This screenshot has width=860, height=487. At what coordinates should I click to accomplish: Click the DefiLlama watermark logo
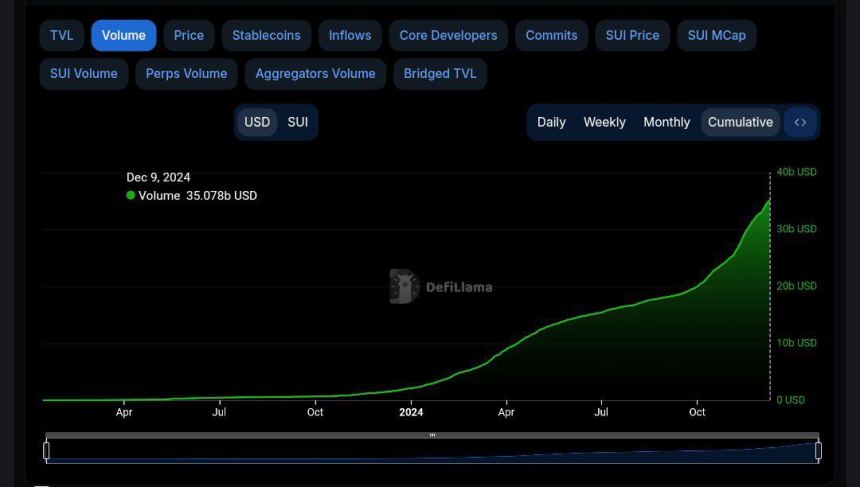tap(404, 287)
